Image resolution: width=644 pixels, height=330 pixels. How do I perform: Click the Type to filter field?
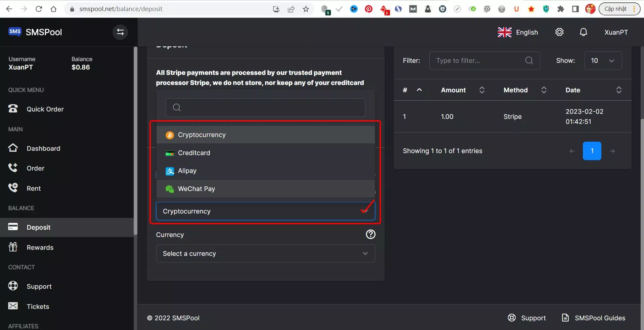(x=484, y=60)
